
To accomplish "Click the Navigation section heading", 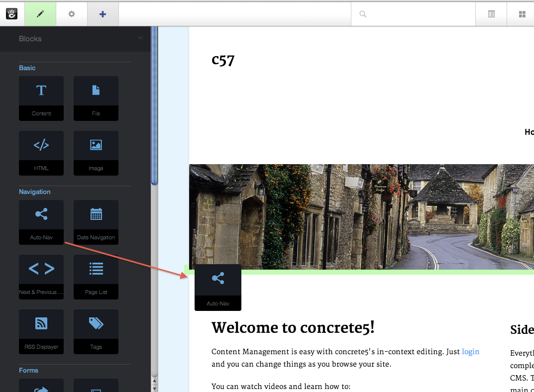I will [35, 192].
